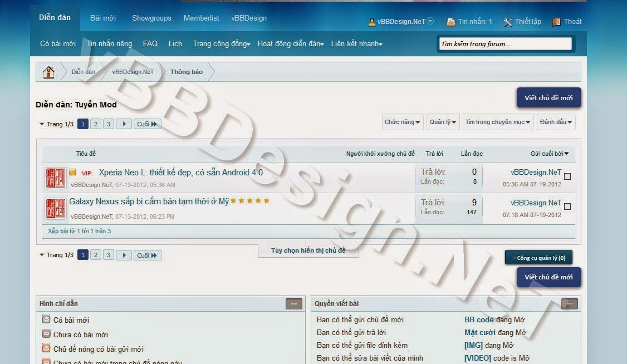Click the Chủ đề nóng có bài gửi mới icon

(x=46, y=348)
